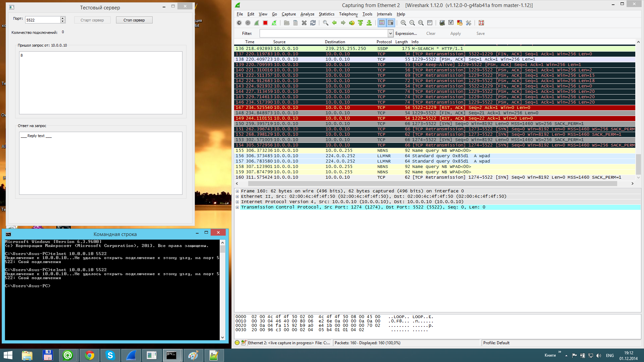Click Apply to apply display filter
Viewport: 644px width, 362px height.
click(455, 34)
